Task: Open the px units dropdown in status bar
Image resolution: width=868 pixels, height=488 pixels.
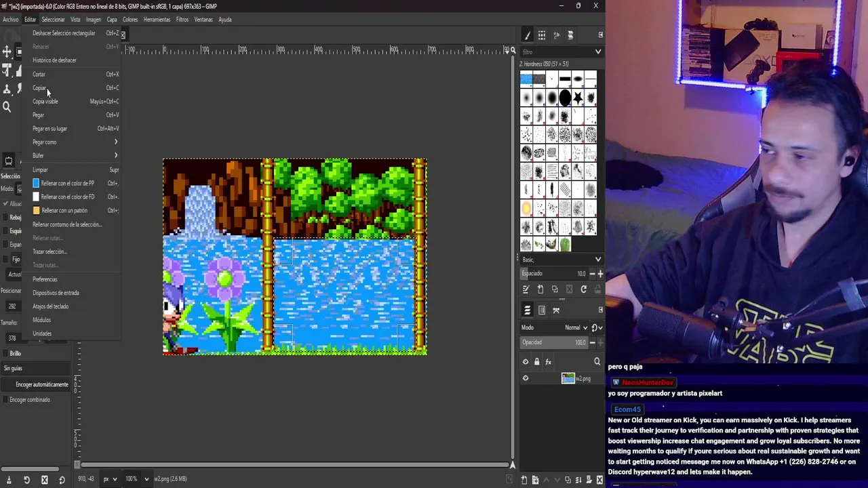Action: [x=109, y=479]
